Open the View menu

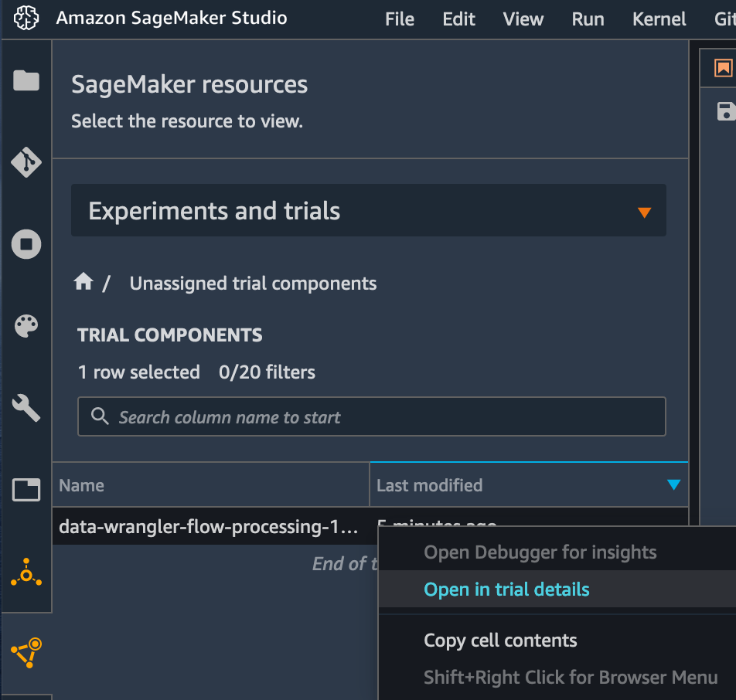pyautogui.click(x=523, y=19)
